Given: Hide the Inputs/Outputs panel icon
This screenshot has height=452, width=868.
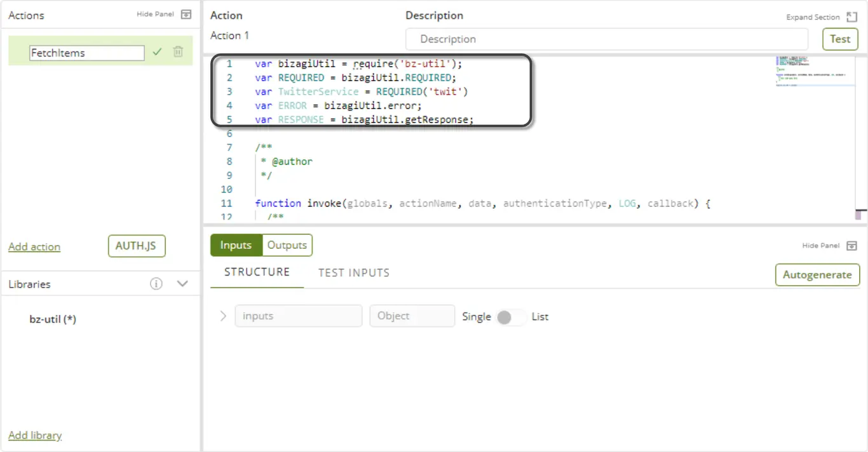Looking at the screenshot, I should click(x=852, y=246).
